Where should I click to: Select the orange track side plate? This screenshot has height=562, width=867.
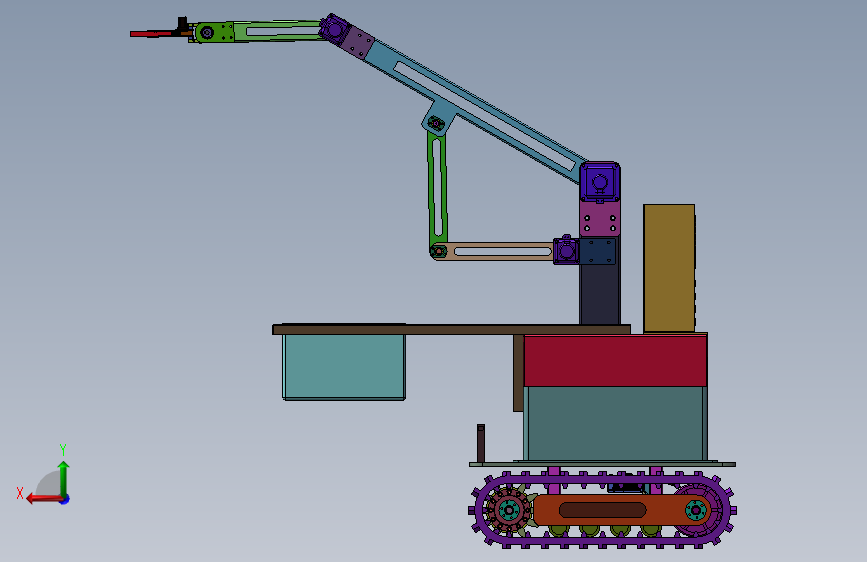(x=622, y=510)
